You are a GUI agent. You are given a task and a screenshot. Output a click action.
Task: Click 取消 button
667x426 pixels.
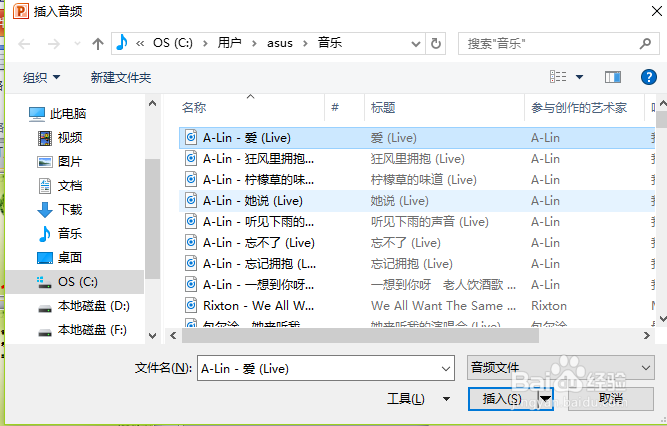611,399
